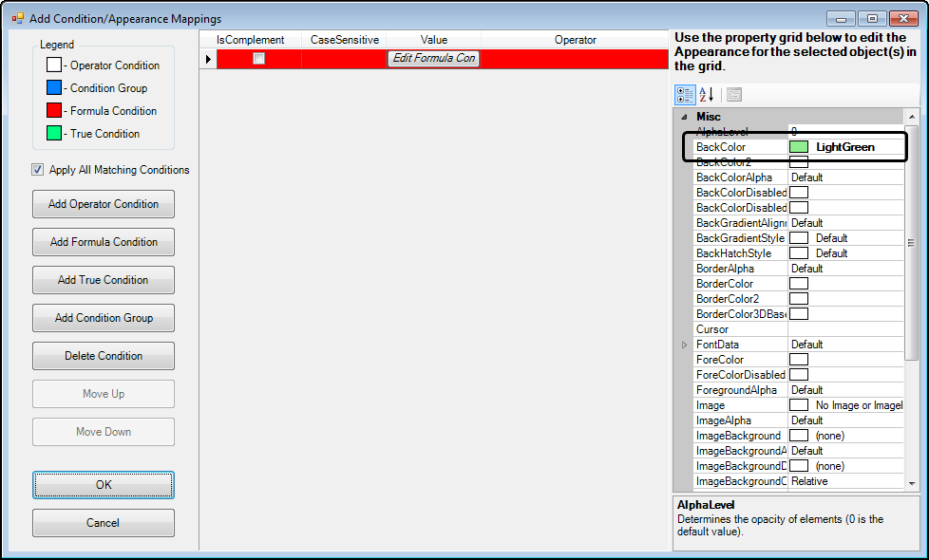Click the BorderColor2 color swatch

[799, 299]
